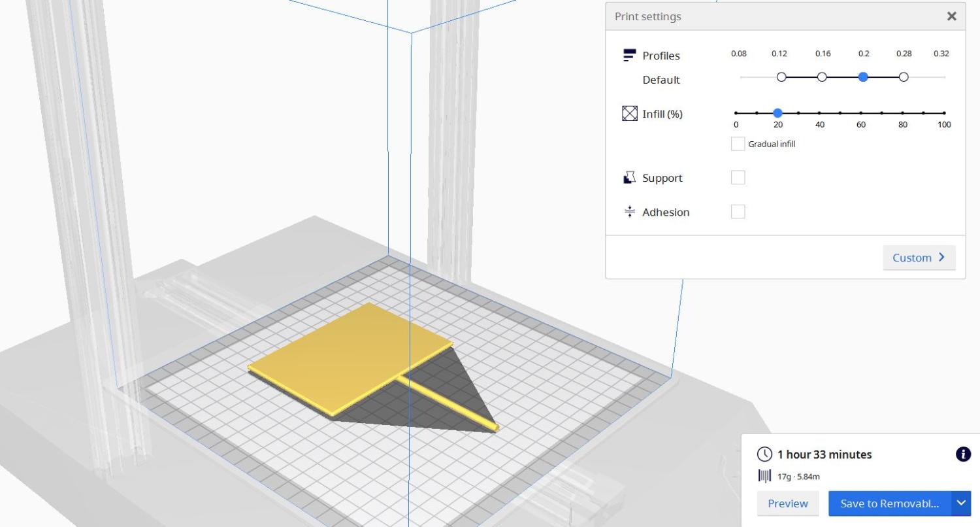Open Custom print settings
980x527 pixels.
(919, 258)
